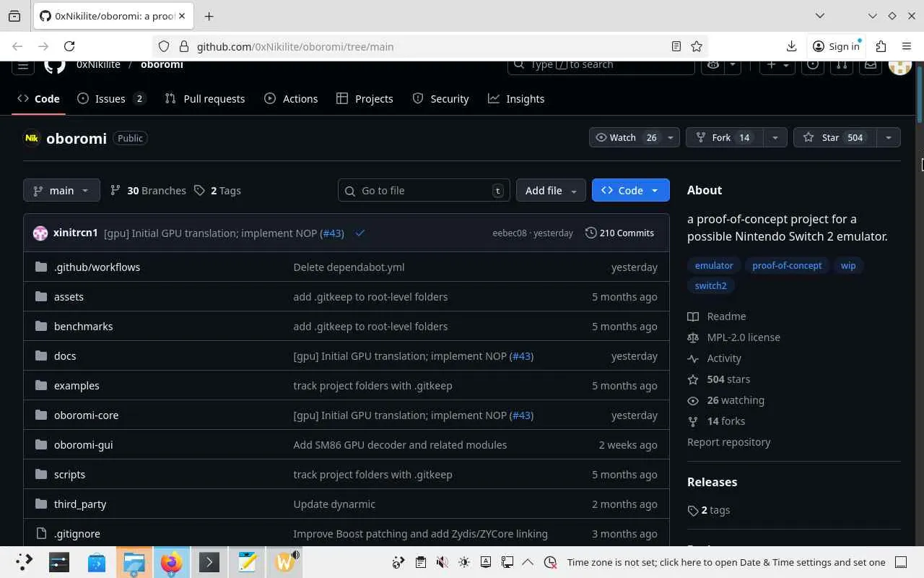This screenshot has width=924, height=578.
Task: Expand the Add file dropdown
Action: [551, 191]
